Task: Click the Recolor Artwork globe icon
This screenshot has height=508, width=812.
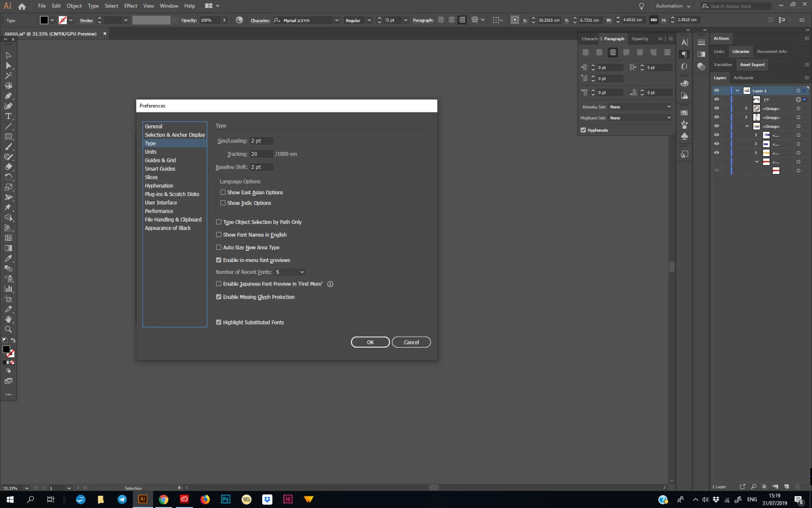Action: [239, 20]
